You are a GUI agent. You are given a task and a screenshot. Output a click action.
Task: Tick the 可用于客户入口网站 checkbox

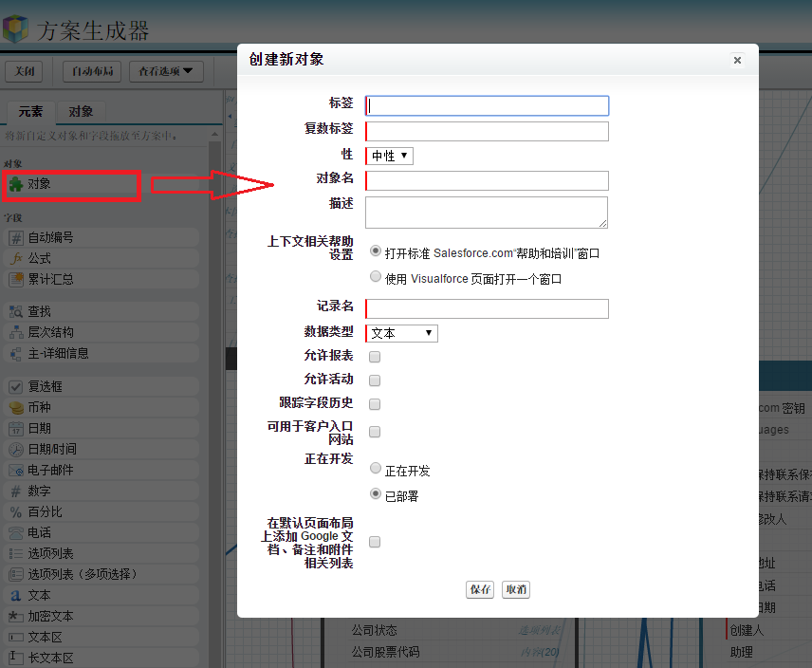tap(375, 432)
